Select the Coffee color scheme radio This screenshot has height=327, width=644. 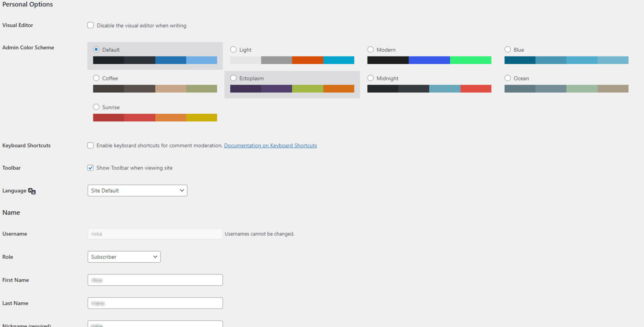point(96,78)
